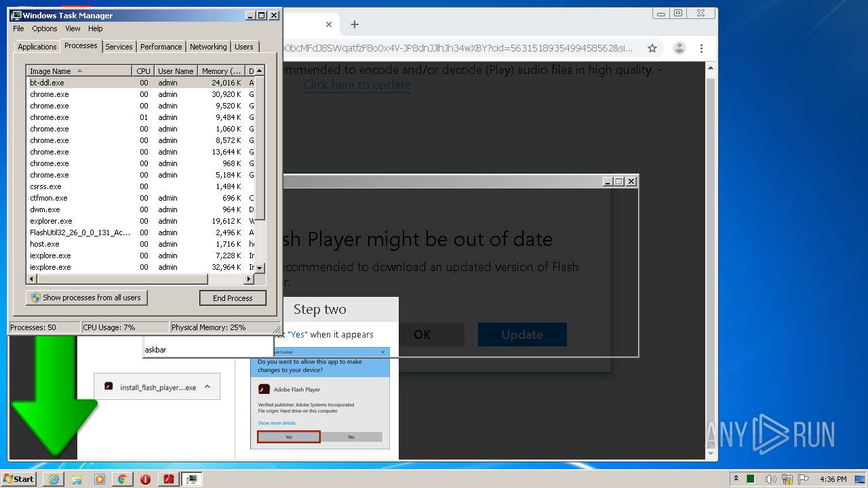Click the shield icon on Show processes button
Image resolution: width=868 pixels, height=488 pixels.
36,298
